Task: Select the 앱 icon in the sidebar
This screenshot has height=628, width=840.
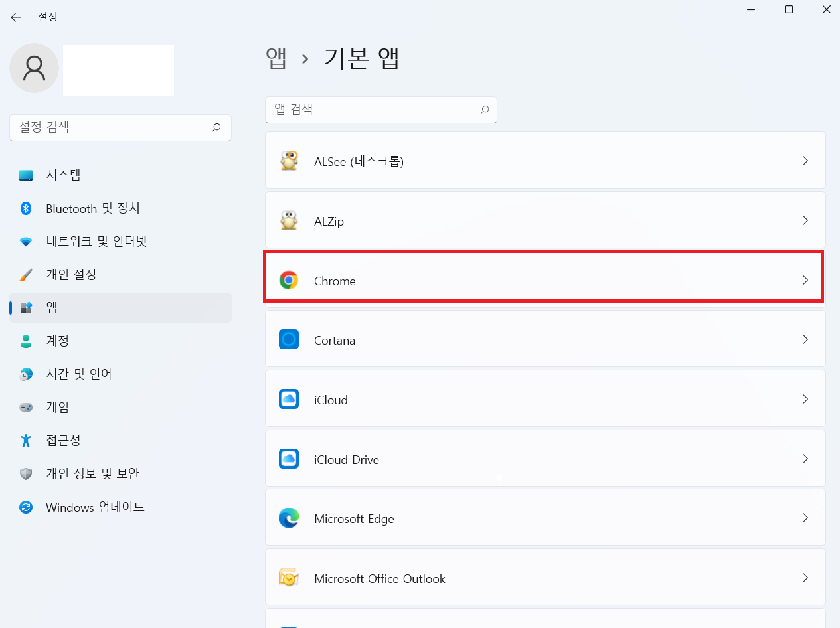Action: tap(26, 307)
